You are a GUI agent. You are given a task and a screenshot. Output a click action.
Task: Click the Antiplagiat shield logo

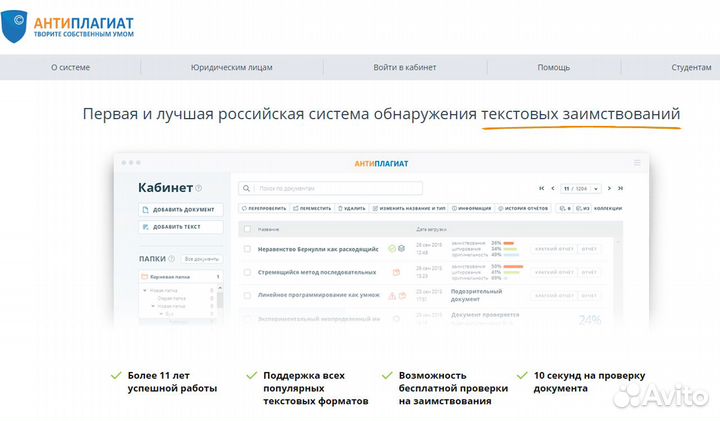pyautogui.click(x=14, y=26)
